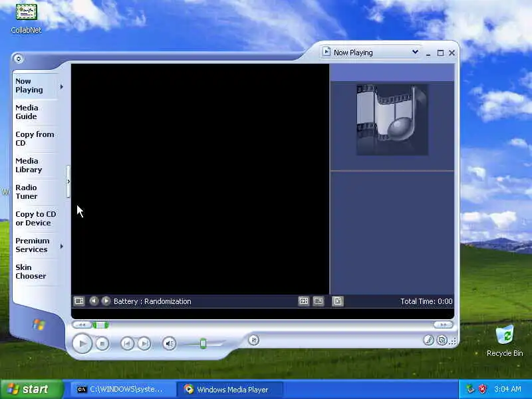Click the Total Time: 0:00 display
The width and height of the screenshot is (532, 399).
coord(426,301)
